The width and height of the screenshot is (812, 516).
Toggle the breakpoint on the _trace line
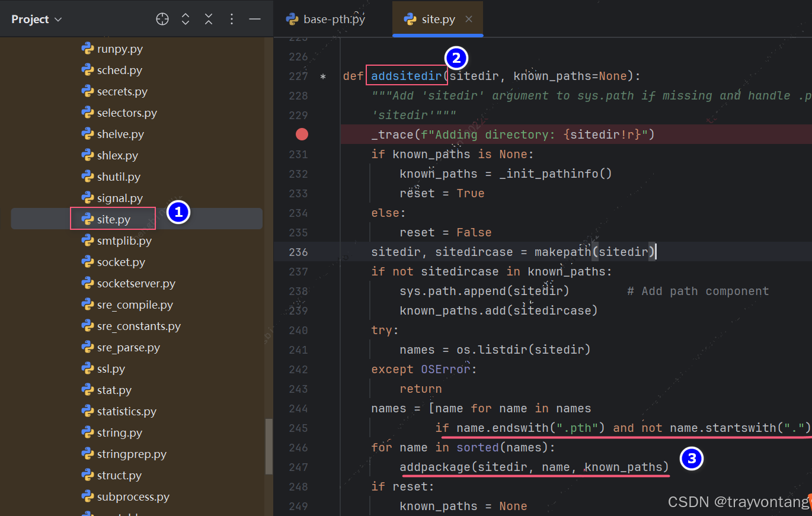(302, 134)
